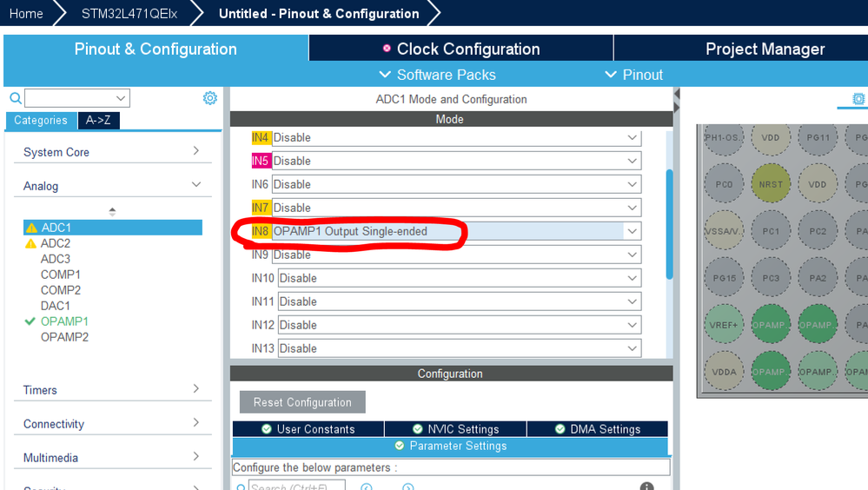Viewport: 868px width, 490px height.
Task: Select the PC0 pin on the chip
Action: click(x=724, y=184)
